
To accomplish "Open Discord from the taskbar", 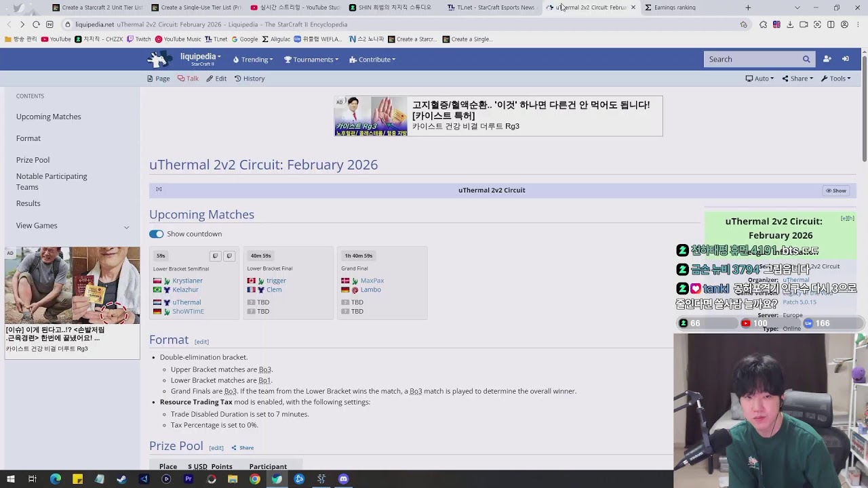I will point(343,479).
